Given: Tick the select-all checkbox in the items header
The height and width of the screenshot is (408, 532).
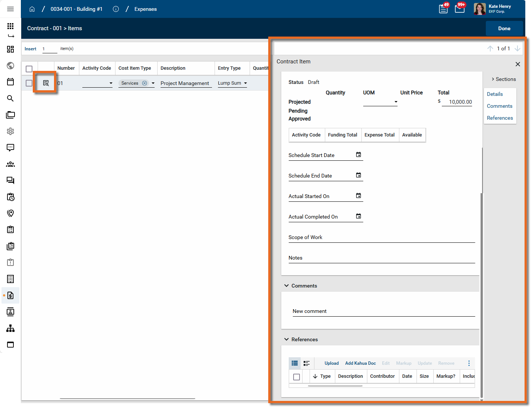Looking at the screenshot, I should tap(29, 69).
